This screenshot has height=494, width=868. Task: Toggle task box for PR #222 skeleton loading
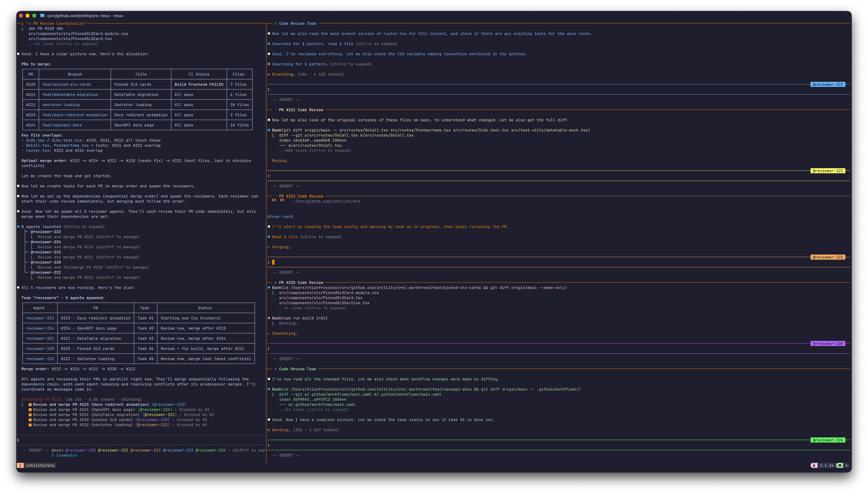30,425
